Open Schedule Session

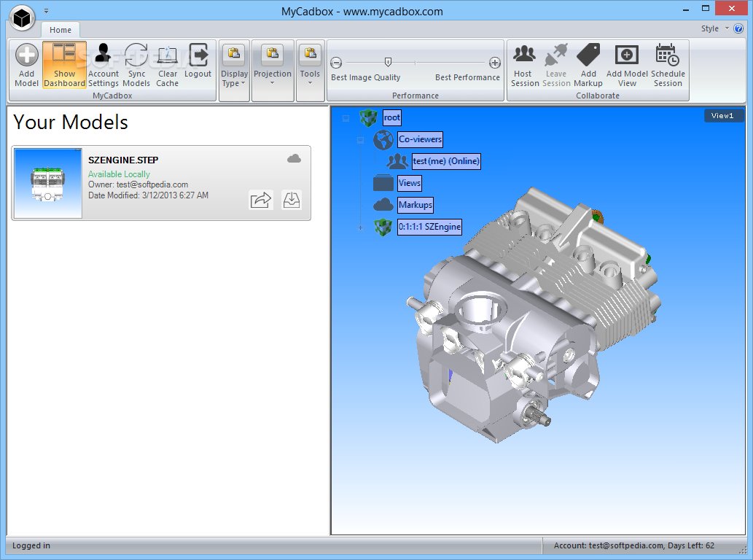point(668,66)
